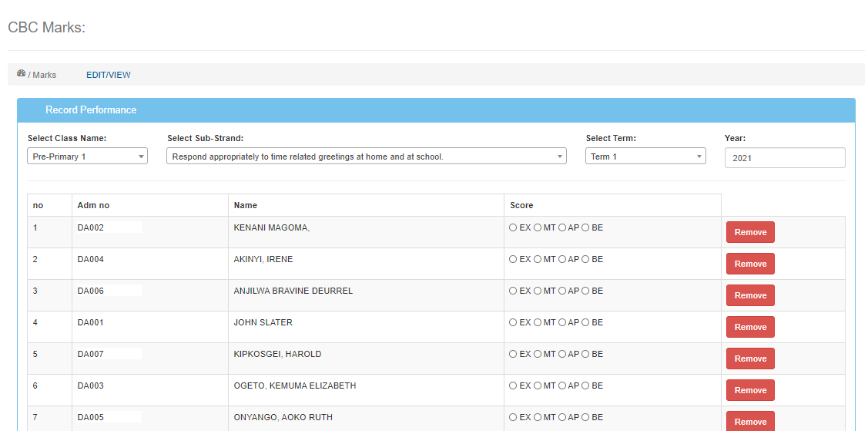This screenshot has width=868, height=431.
Task: Choose MT score for Ogeto, Kemuma Elizabeth
Action: (538, 386)
